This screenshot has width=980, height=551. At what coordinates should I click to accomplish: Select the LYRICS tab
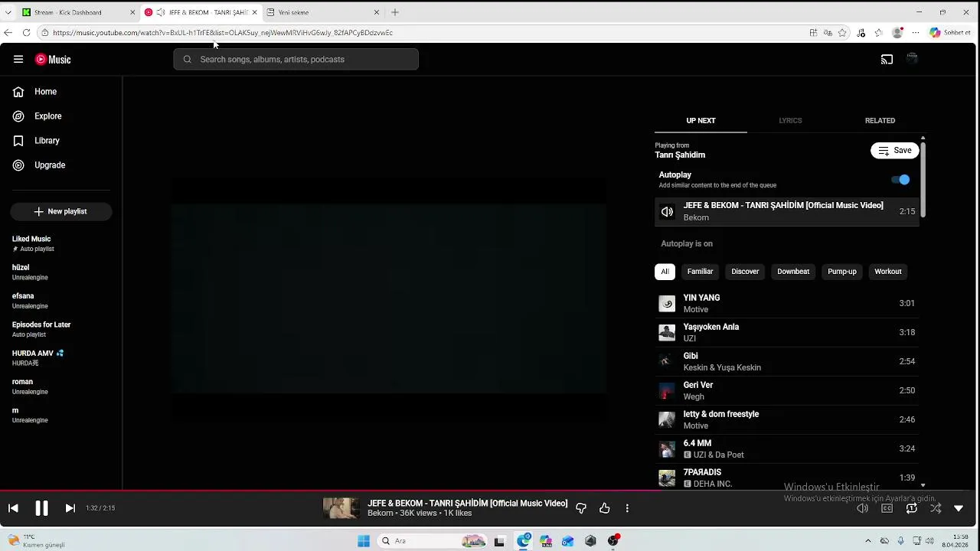coord(790,121)
